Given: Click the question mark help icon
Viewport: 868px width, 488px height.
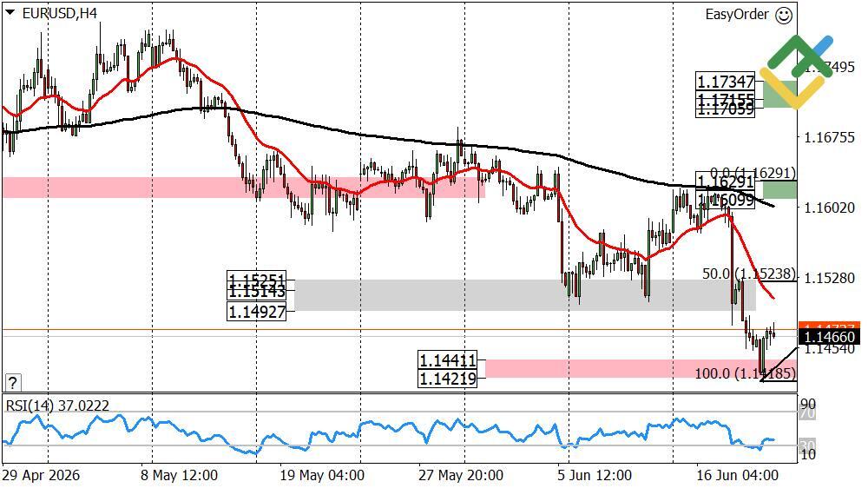Looking at the screenshot, I should (x=13, y=382).
